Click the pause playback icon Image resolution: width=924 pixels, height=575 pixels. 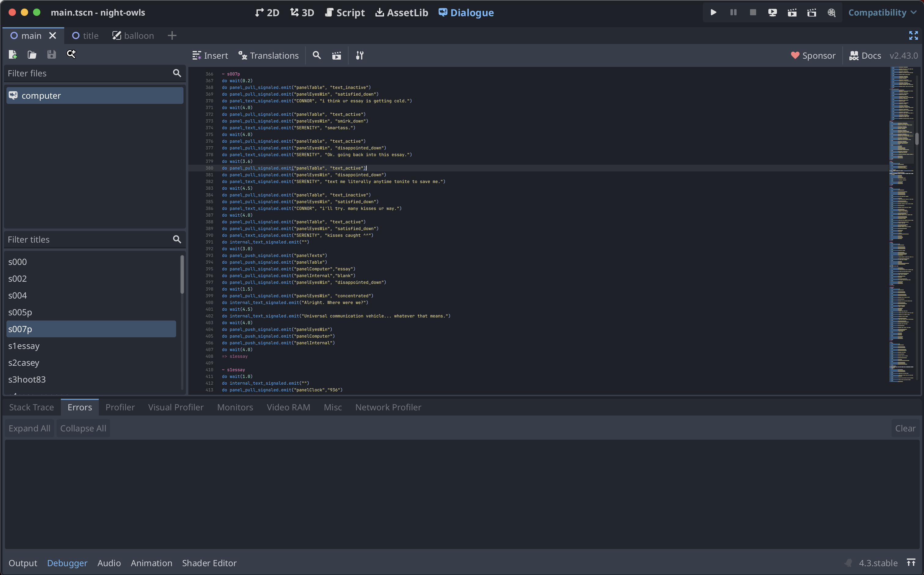[733, 13]
